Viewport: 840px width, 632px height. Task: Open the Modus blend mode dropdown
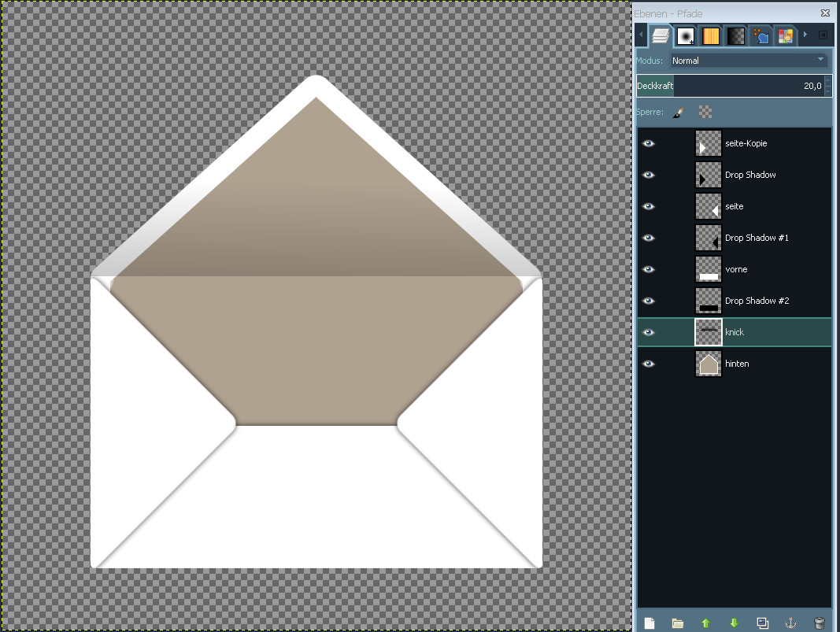[748, 61]
